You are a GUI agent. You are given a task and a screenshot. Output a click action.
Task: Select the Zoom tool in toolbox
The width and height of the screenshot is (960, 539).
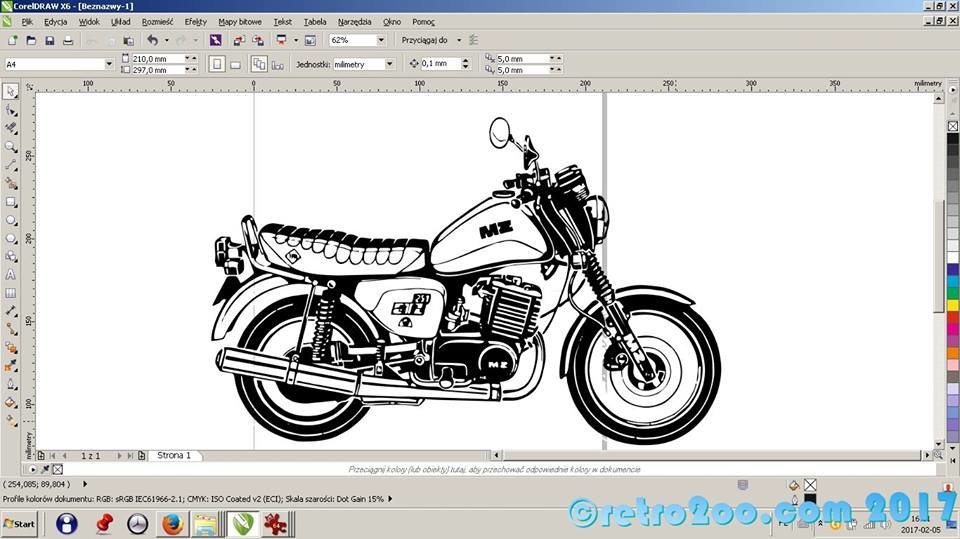click(11, 146)
